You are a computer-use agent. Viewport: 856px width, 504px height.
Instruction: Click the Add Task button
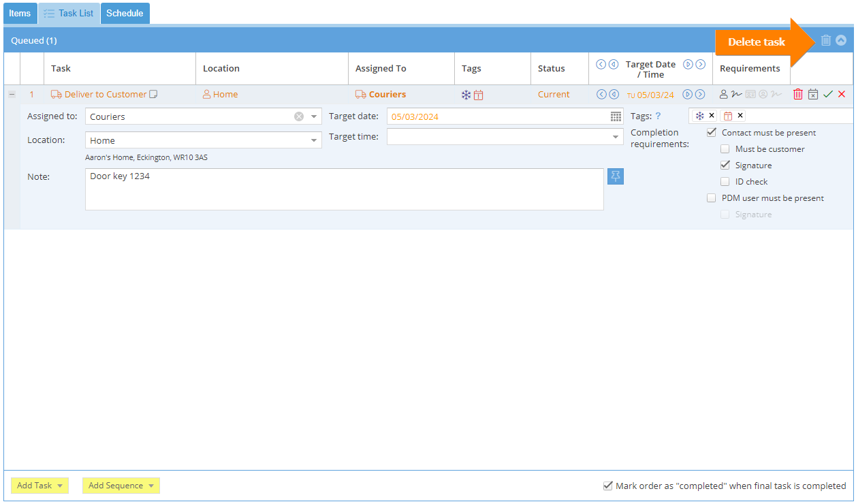39,486
